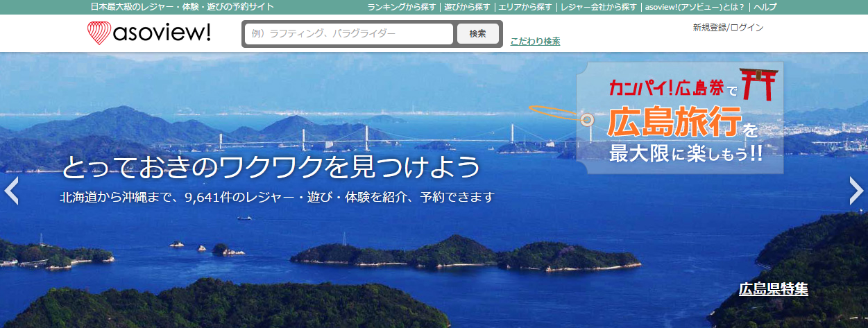868x328 pixels.
Task: Open レジャー会社から探す menu item
Action: [598, 7]
